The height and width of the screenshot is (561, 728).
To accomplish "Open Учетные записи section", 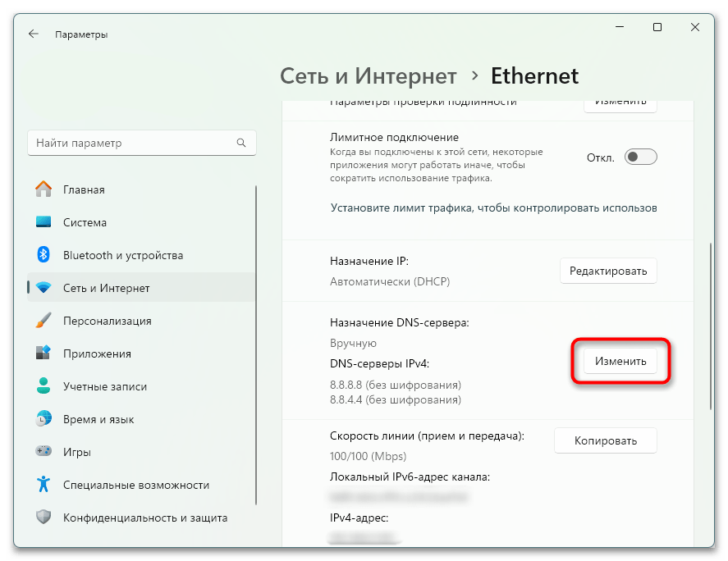I will point(141,386).
